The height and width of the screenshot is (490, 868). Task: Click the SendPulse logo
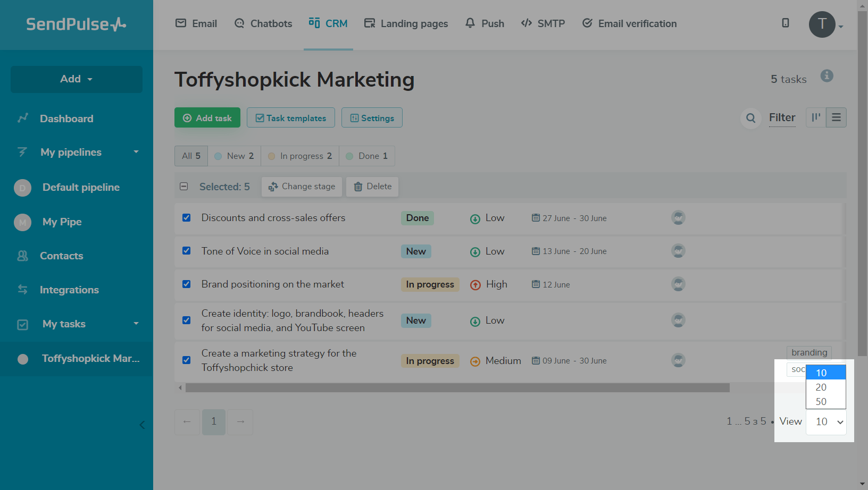[x=76, y=24]
